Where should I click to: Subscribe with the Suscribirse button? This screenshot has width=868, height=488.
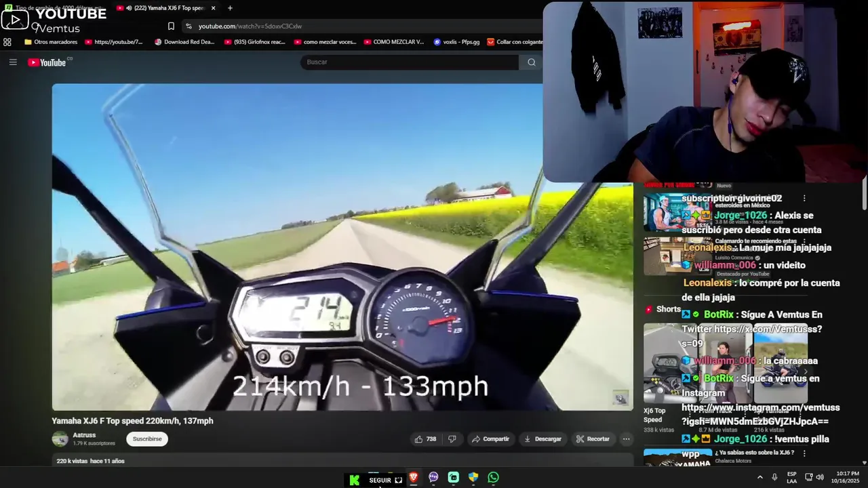[x=147, y=439]
